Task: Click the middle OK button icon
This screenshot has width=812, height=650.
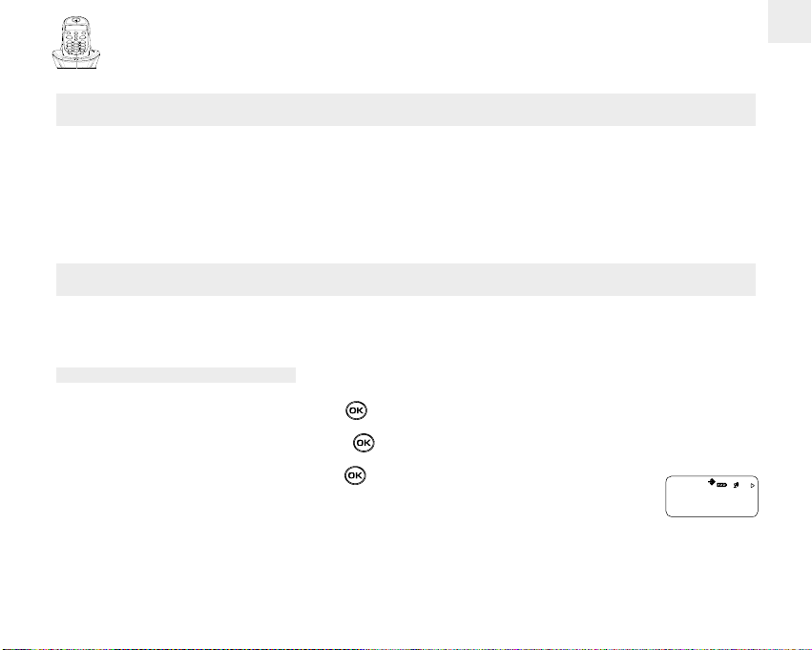Action: pos(364,443)
